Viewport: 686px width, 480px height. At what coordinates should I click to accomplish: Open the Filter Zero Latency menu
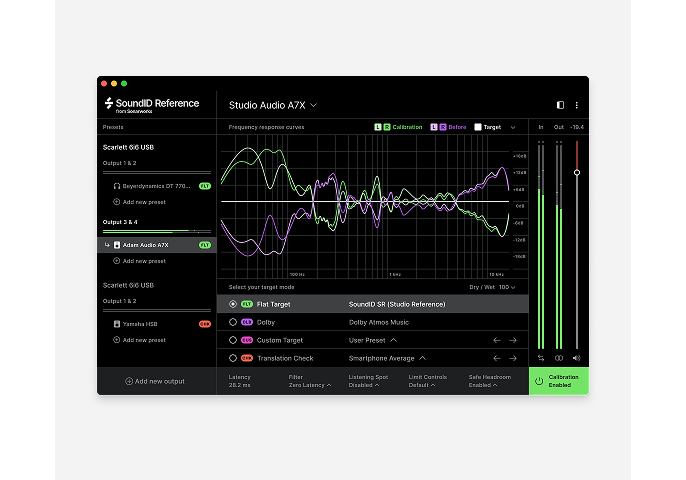(310, 381)
